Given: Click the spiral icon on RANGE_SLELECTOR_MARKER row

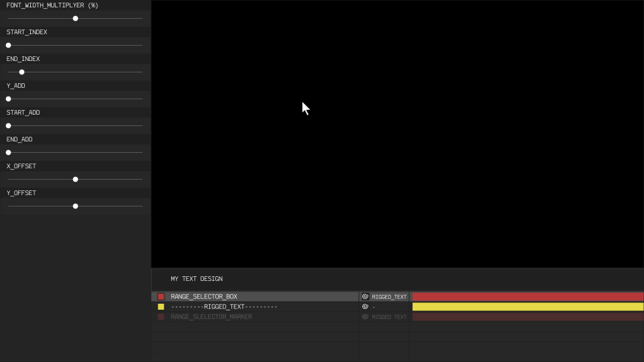Looking at the screenshot, I should coord(365,317).
